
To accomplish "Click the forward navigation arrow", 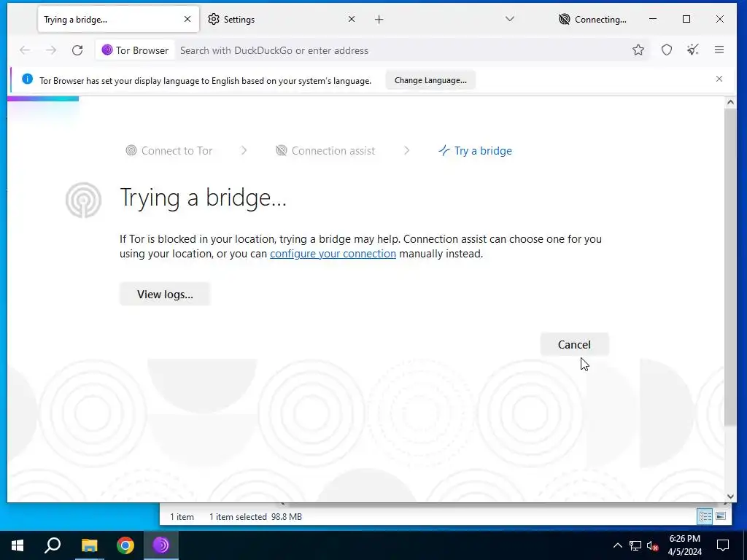I will [51, 50].
